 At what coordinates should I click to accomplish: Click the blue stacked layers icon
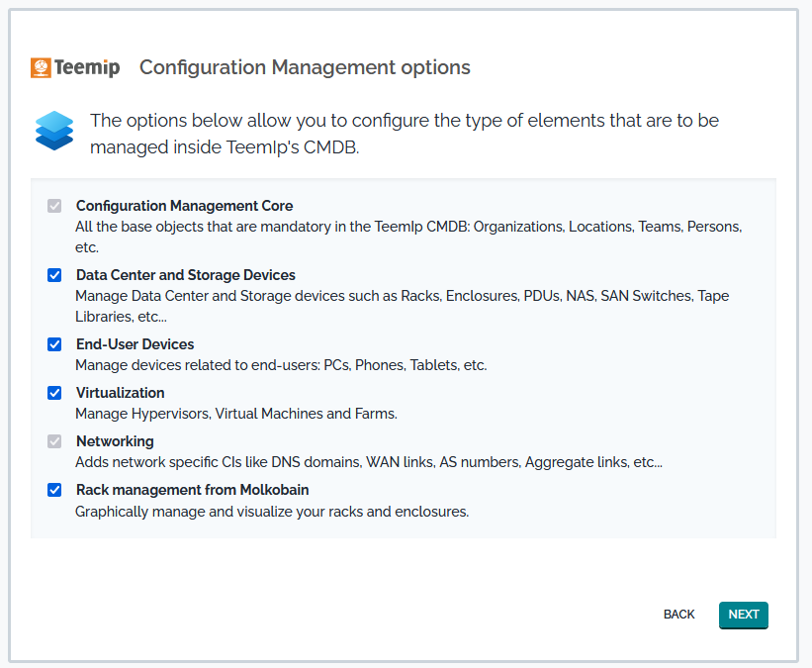[x=54, y=131]
